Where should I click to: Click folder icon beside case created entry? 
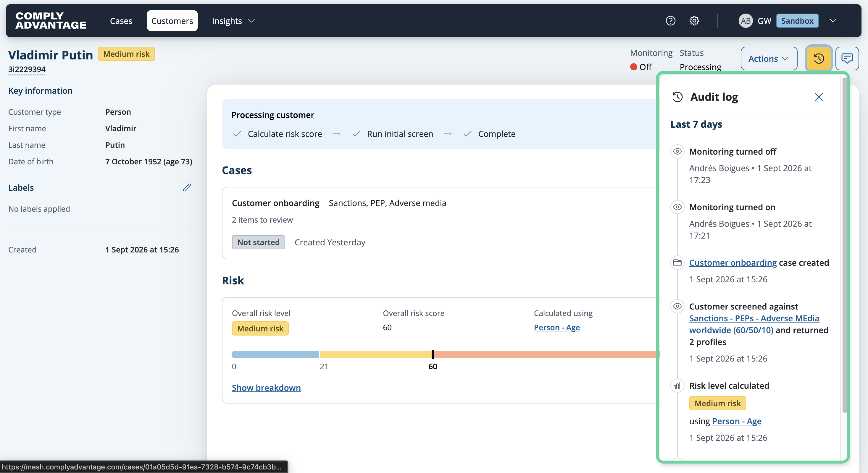(677, 263)
